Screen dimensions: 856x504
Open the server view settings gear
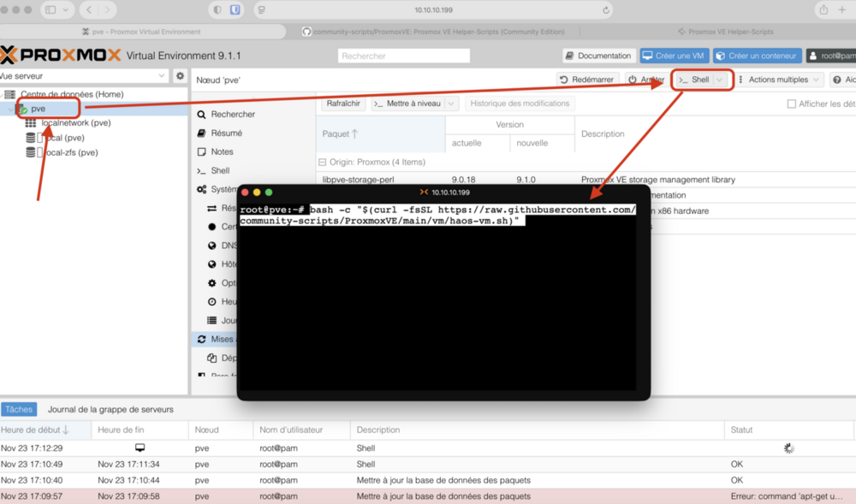click(x=180, y=76)
